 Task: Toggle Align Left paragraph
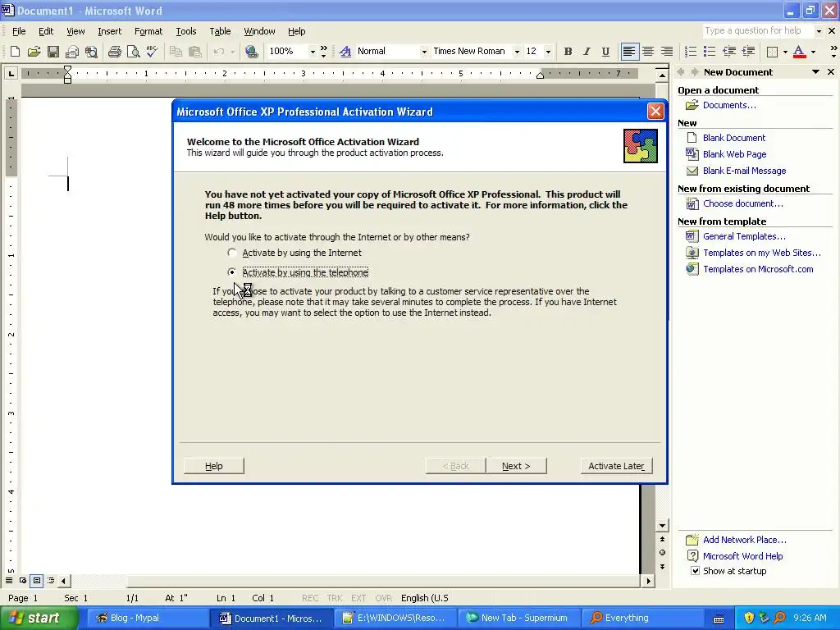tap(629, 52)
